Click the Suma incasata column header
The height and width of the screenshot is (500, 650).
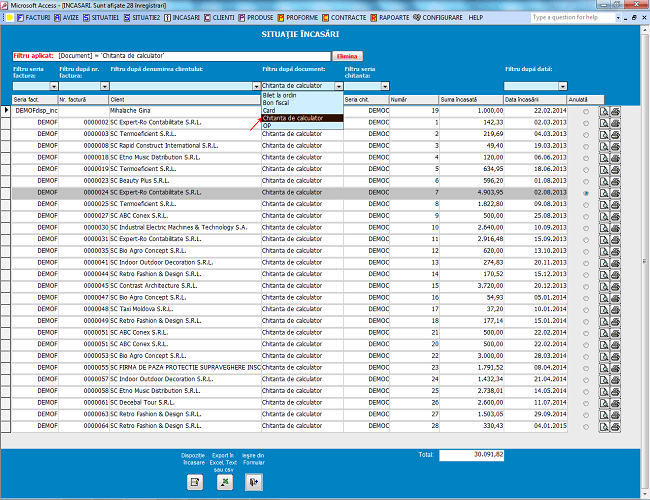[x=471, y=100]
